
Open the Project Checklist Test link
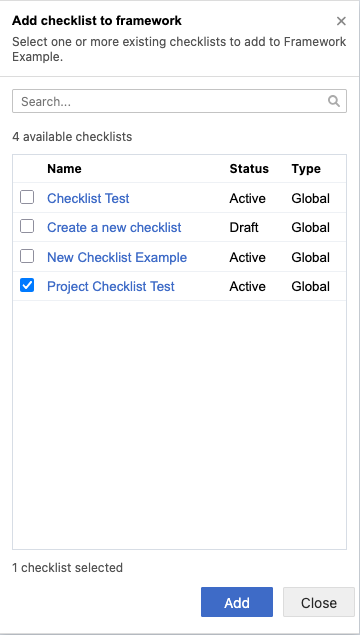111,286
